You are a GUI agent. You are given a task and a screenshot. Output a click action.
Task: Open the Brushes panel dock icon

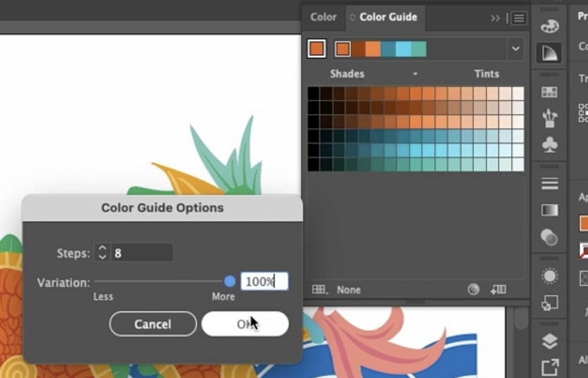pos(550,118)
